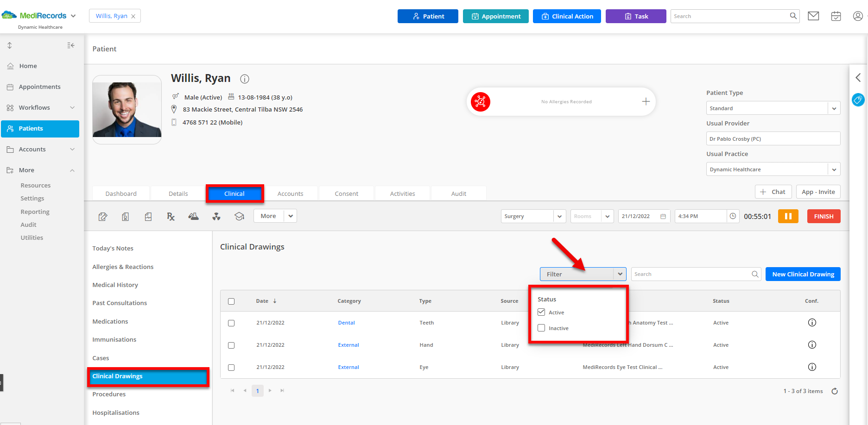This screenshot has width=868, height=425.
Task: Click the purple Task button
Action: (636, 16)
